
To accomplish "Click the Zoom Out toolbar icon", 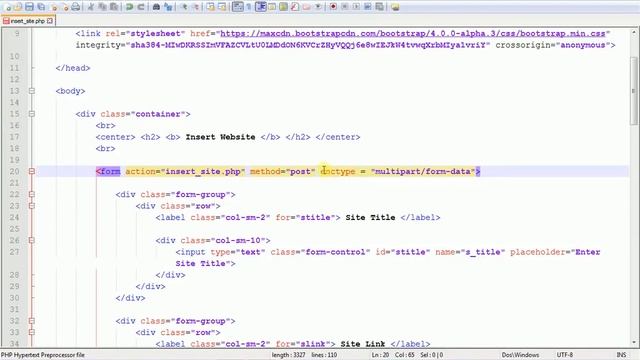I will [x=196, y=7].
